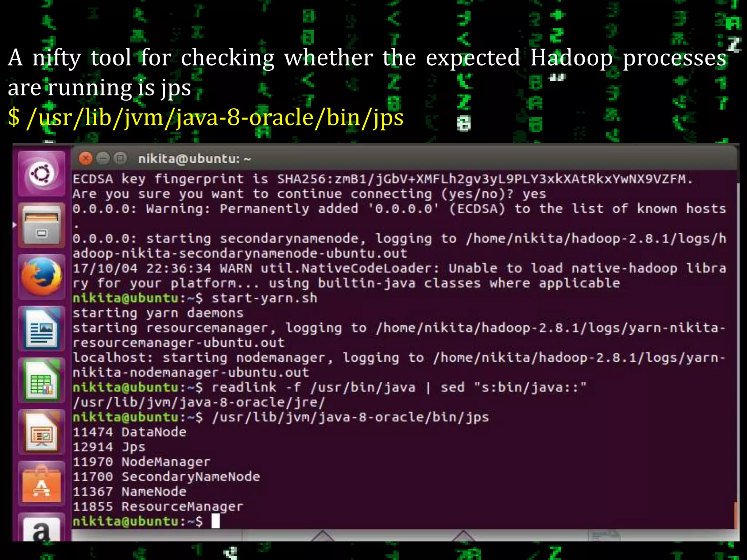
Task: Click 'Are you sure you want to continue' line
Action: pyautogui.click(x=309, y=194)
